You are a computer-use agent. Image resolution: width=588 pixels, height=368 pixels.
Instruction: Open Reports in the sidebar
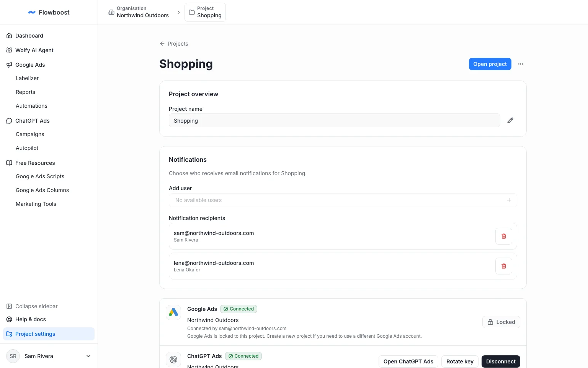coord(25,92)
